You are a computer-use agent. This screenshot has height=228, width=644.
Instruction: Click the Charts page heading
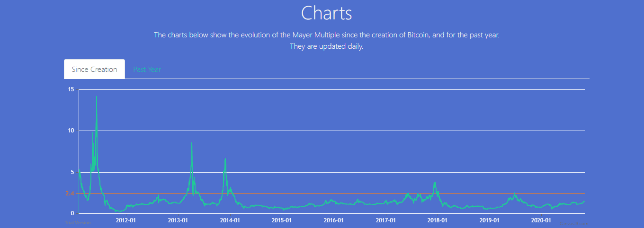(x=326, y=13)
